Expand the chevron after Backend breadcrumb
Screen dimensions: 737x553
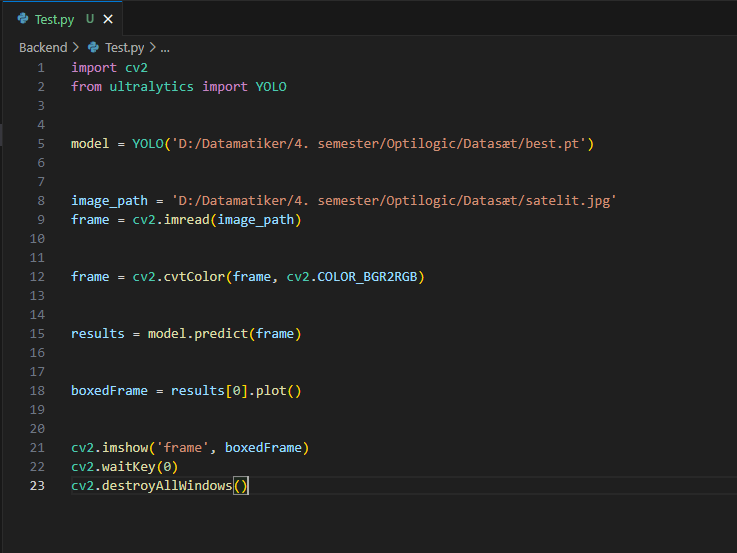76,47
